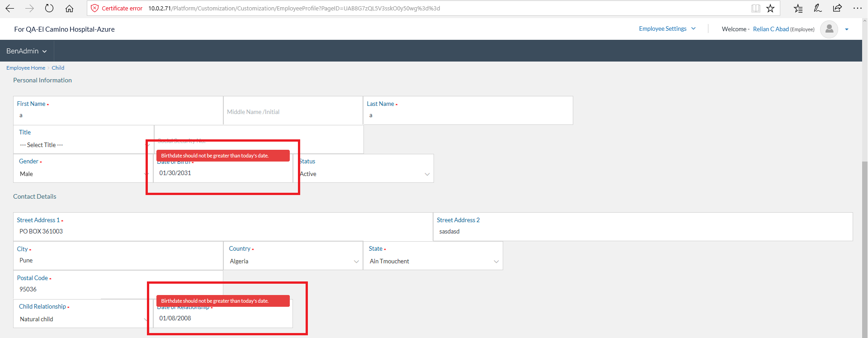Image resolution: width=868 pixels, height=338 pixels.
Task: Click the Date of Birth input field
Action: pyautogui.click(x=223, y=173)
